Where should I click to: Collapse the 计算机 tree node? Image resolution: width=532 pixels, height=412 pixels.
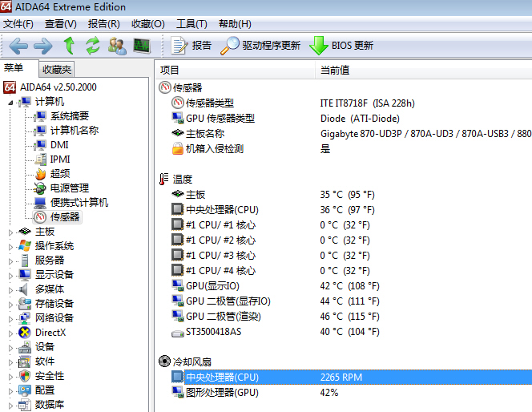10,102
